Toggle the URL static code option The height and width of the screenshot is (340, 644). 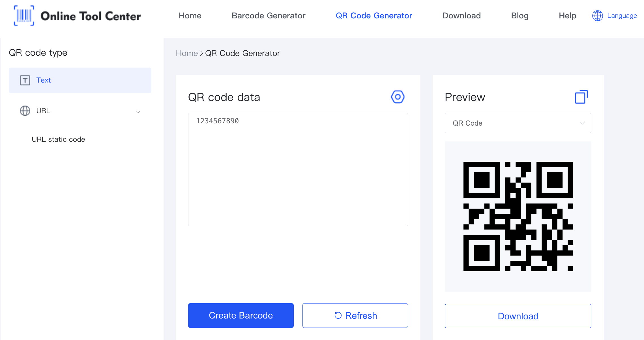58,139
